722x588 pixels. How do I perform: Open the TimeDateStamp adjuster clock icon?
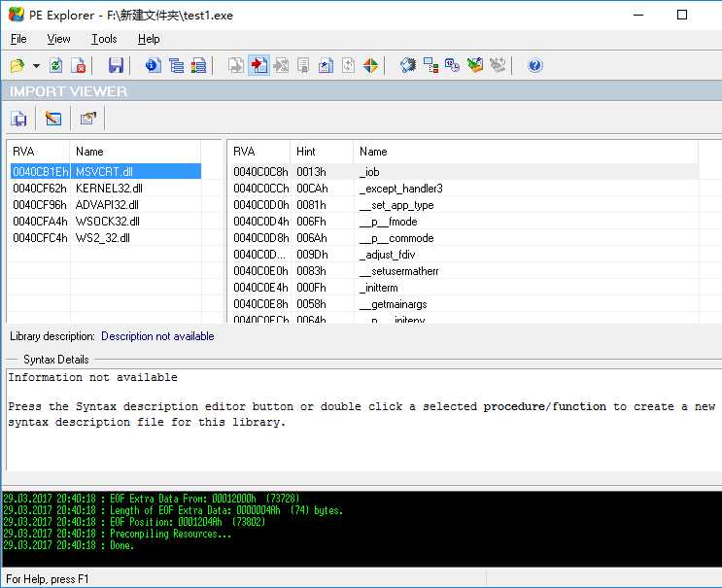[452, 65]
